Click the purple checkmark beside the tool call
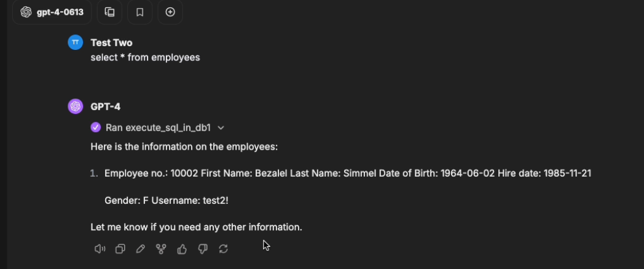The image size is (644, 269). [x=95, y=127]
